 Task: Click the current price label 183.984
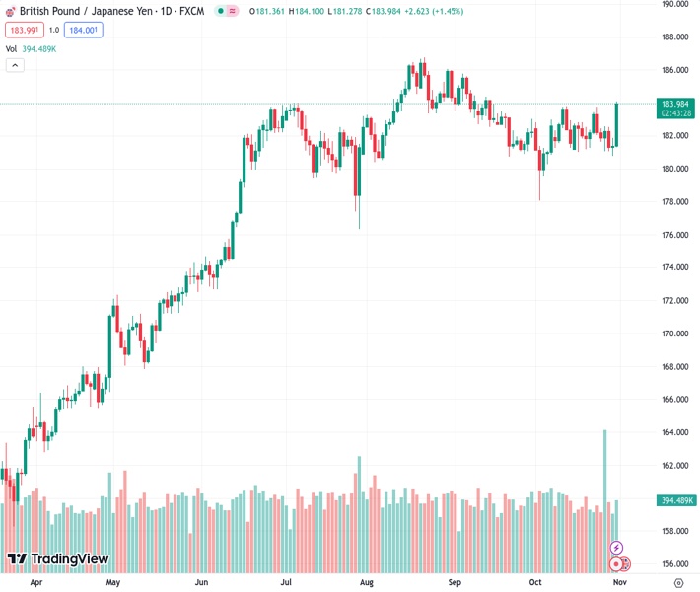(x=674, y=104)
